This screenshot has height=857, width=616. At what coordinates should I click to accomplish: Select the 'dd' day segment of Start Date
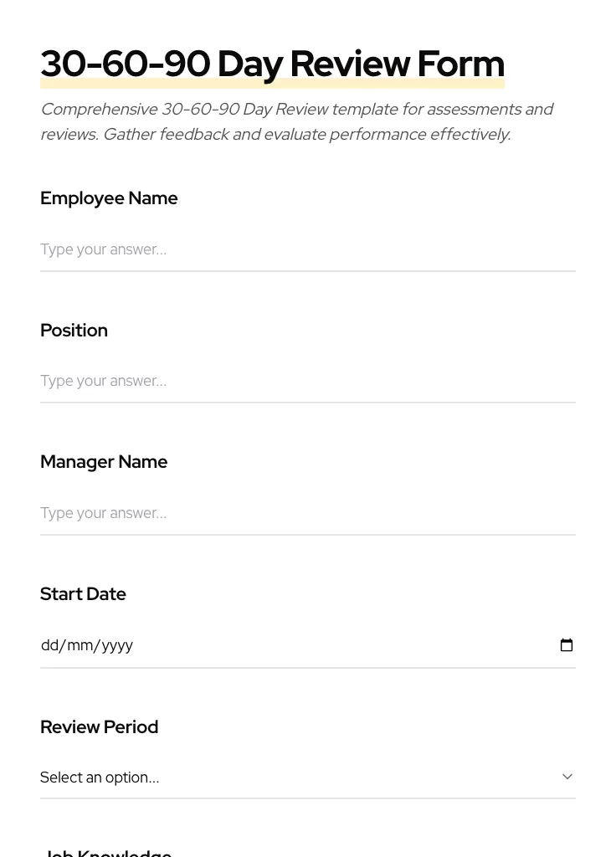coord(49,645)
